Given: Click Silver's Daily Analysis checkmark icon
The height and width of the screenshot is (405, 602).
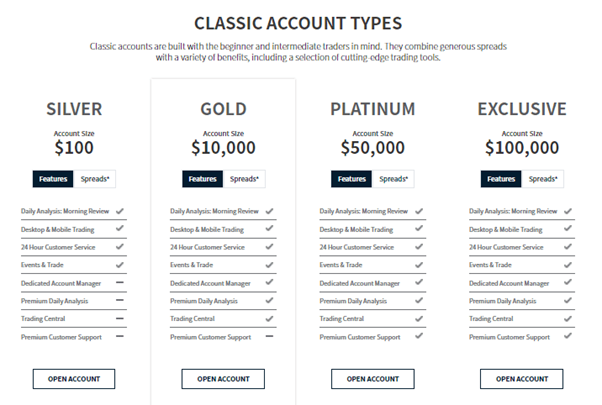Looking at the screenshot, I should [119, 211].
